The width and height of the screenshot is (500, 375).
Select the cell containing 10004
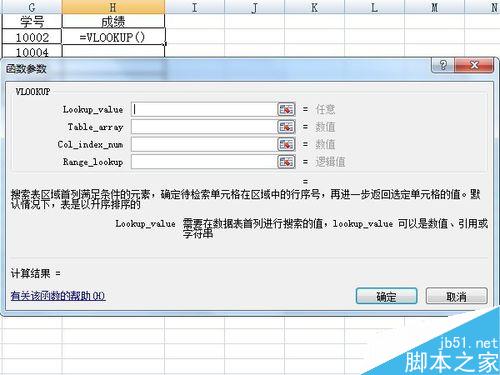(32, 51)
